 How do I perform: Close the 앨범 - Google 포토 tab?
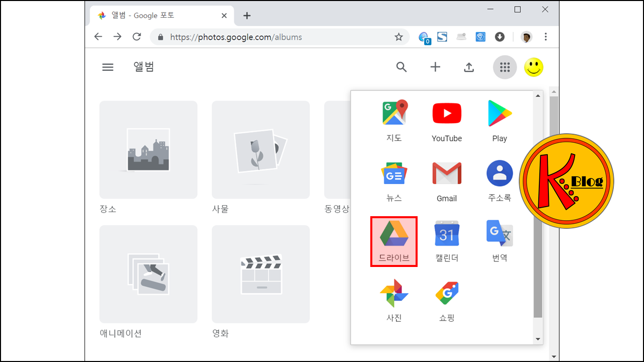(224, 16)
